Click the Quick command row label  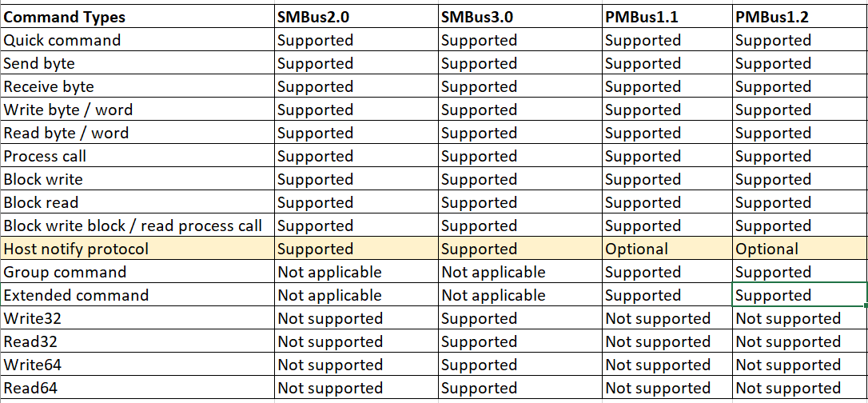coord(137,41)
